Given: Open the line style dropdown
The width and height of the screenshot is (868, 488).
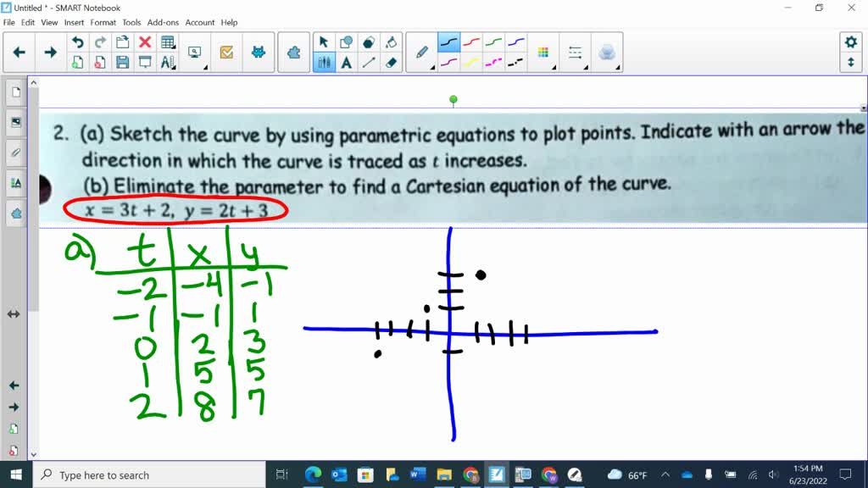Looking at the screenshot, I should point(585,66).
